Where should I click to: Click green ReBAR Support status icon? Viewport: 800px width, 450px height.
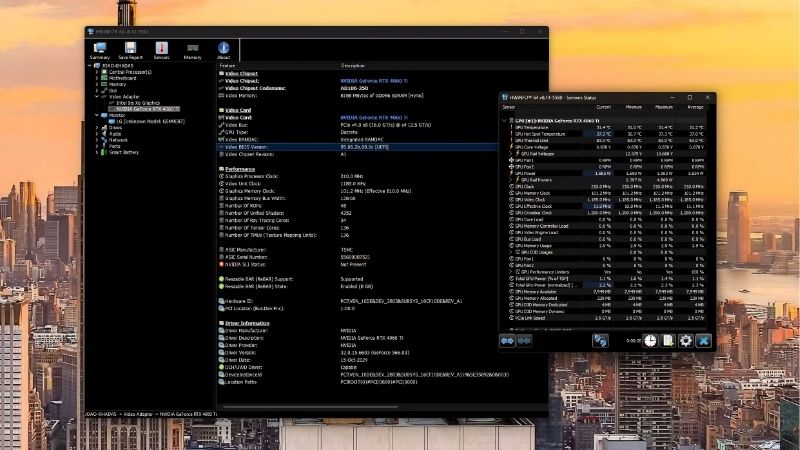221,279
